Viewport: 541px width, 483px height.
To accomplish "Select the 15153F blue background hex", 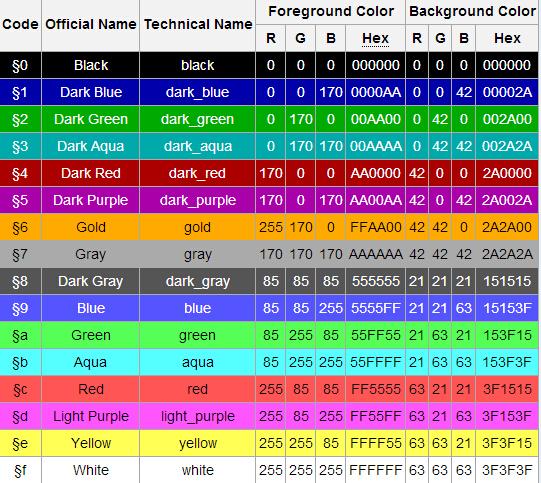I will (x=507, y=308).
